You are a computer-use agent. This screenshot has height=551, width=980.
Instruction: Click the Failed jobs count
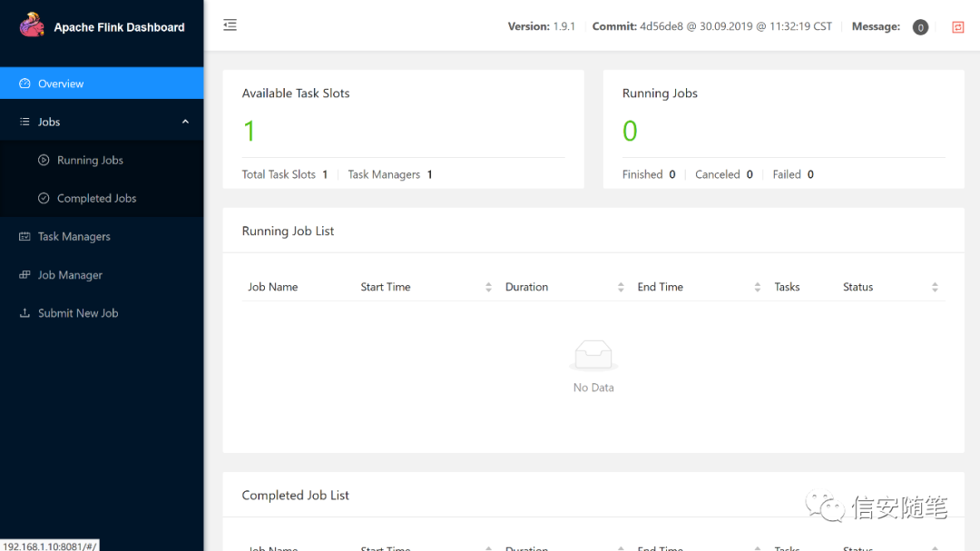(x=810, y=174)
